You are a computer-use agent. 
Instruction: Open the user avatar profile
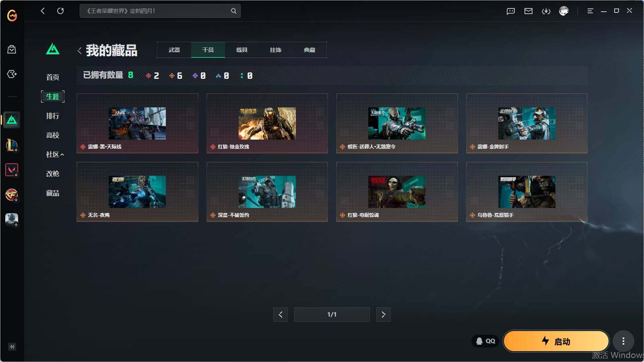point(564,11)
